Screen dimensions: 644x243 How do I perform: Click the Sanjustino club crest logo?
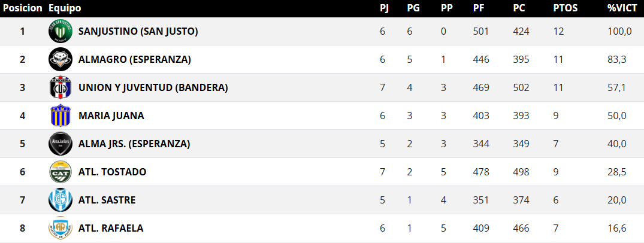tap(60, 31)
